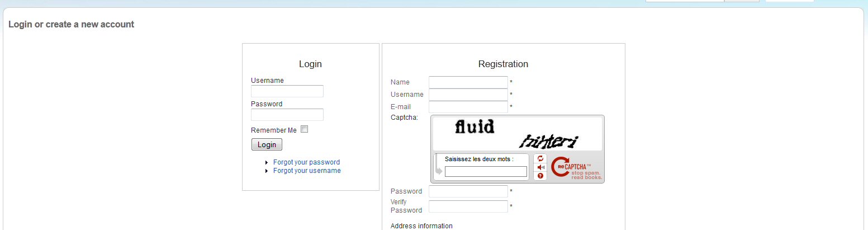Select the Verify Password field

point(468,206)
